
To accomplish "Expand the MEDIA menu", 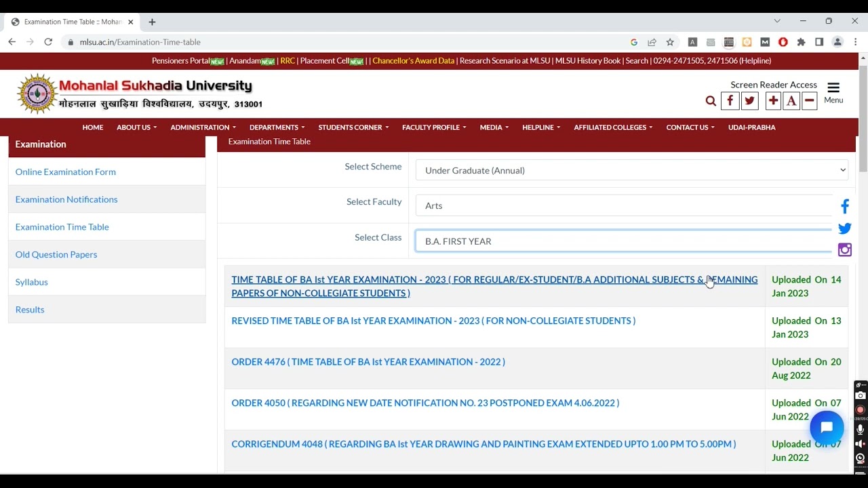I will point(494,127).
